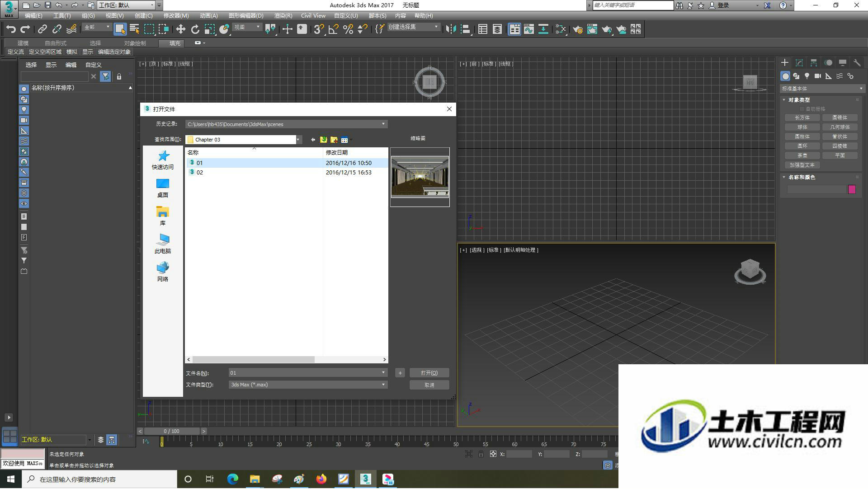Click the plus increment button beside filename
The height and width of the screenshot is (489, 868).
click(400, 373)
